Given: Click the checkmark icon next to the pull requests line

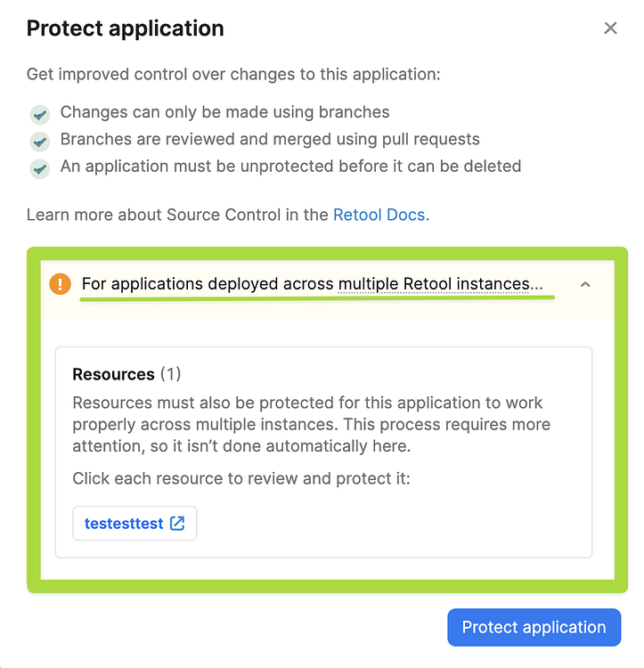Looking at the screenshot, I should coord(39,141).
